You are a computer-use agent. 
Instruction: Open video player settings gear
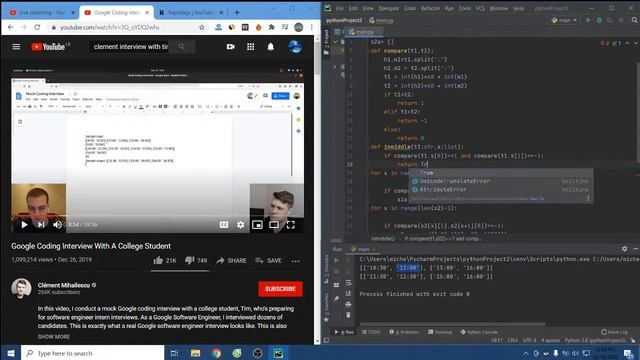tap(240, 224)
